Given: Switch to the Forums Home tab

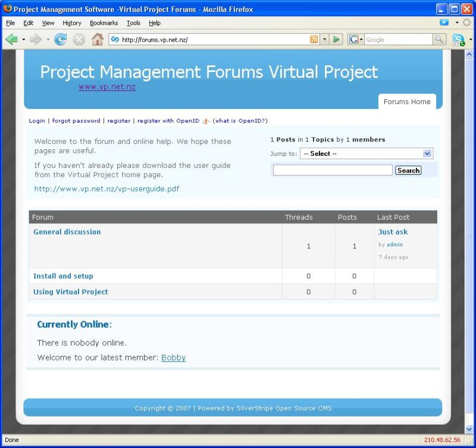Looking at the screenshot, I should (x=406, y=102).
